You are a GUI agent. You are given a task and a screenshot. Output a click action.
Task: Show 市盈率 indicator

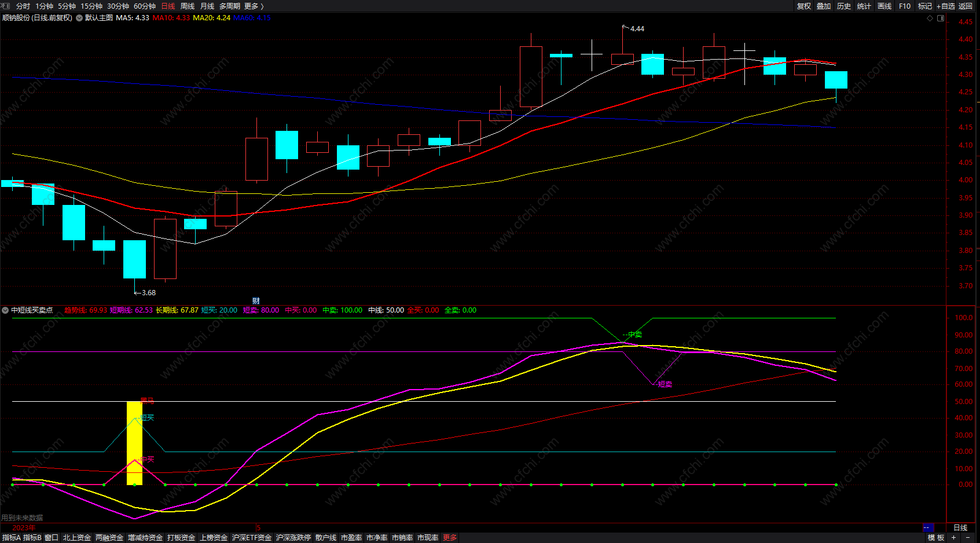point(351,538)
